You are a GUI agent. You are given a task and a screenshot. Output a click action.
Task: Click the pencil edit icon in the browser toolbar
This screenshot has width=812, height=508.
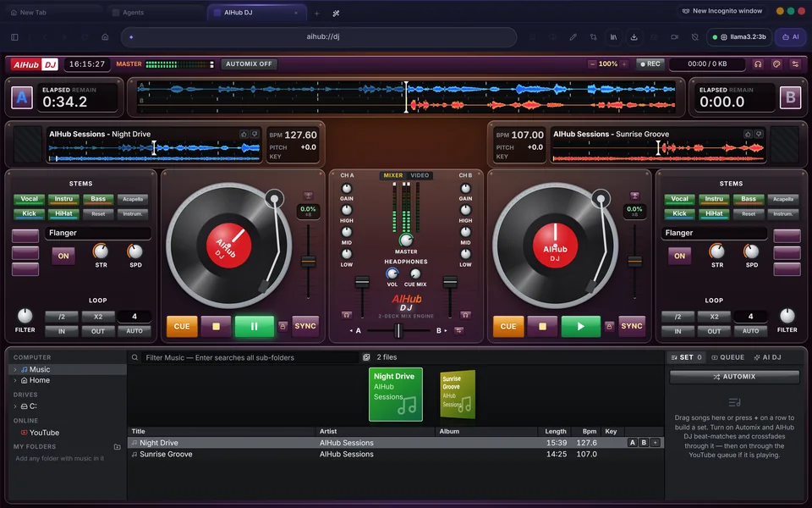573,36
